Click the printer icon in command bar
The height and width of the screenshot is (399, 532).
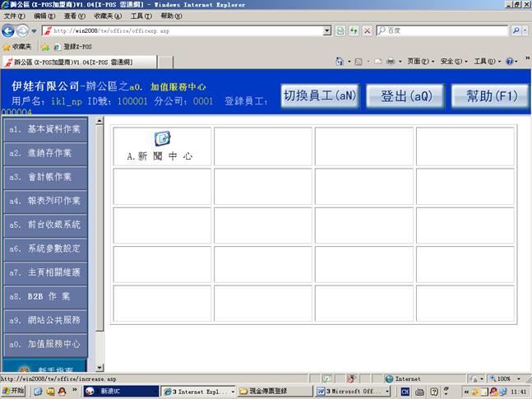point(390,62)
